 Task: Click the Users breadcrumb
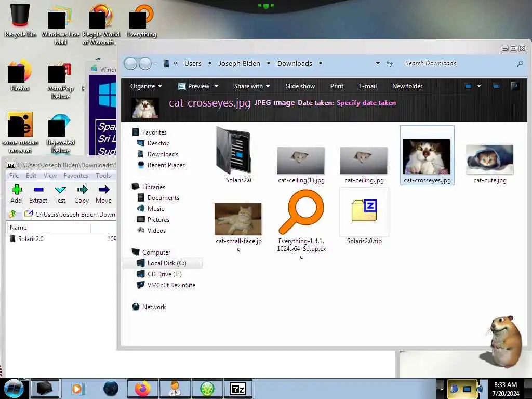coord(193,63)
